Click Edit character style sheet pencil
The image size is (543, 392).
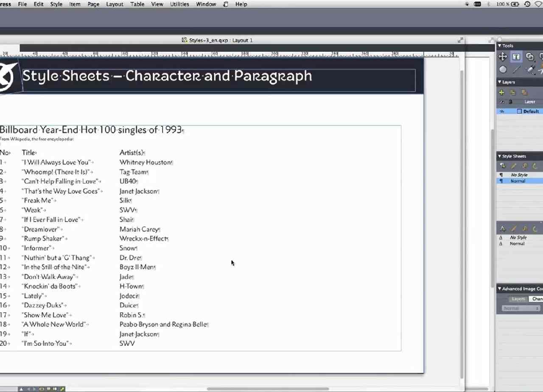coord(513,229)
